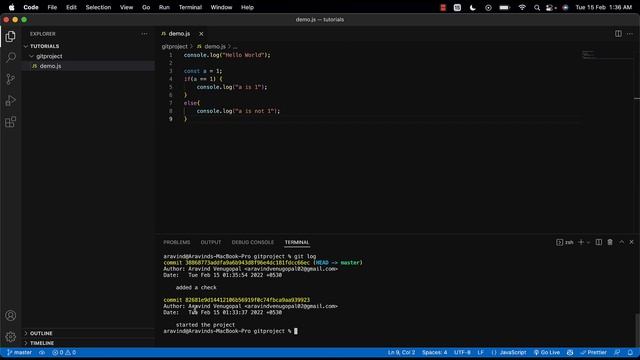Open the Explorer view in activity bar
The image size is (640, 360).
[x=11, y=37]
